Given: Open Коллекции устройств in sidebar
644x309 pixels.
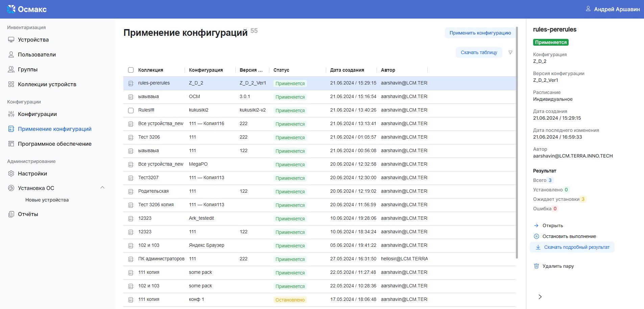Looking at the screenshot, I should pyautogui.click(x=47, y=84).
